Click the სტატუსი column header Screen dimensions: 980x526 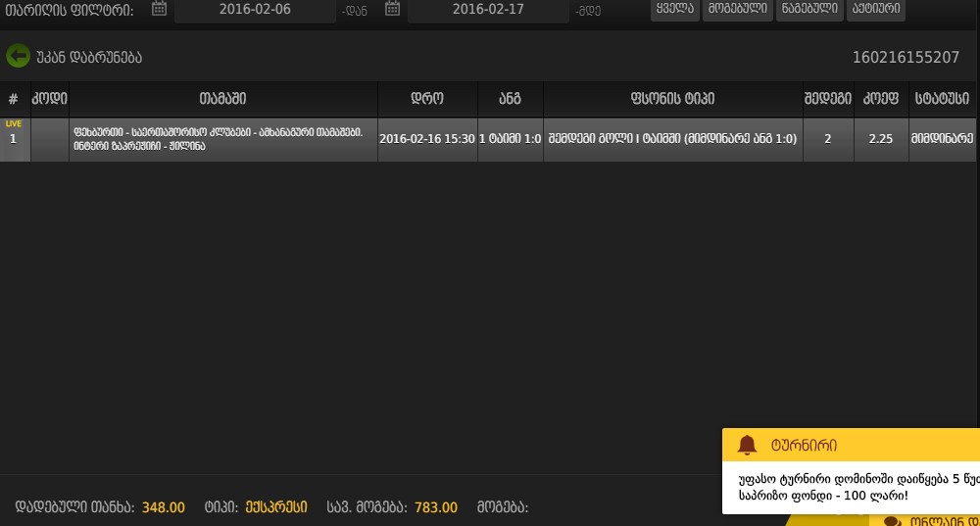(942, 99)
